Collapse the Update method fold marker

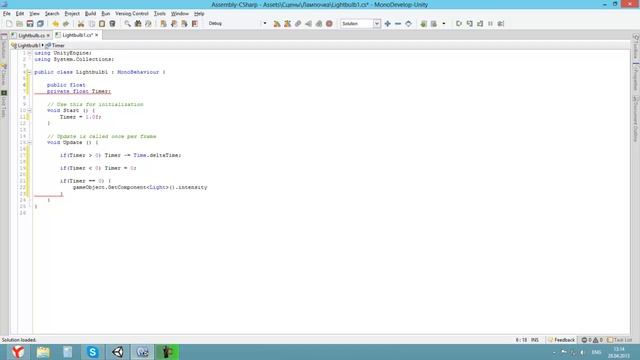pos(29,142)
